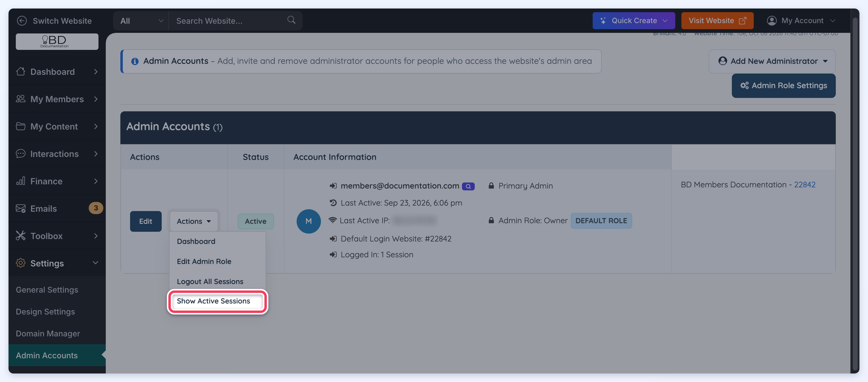Choose Show Active Sessions menu item

pos(217,301)
